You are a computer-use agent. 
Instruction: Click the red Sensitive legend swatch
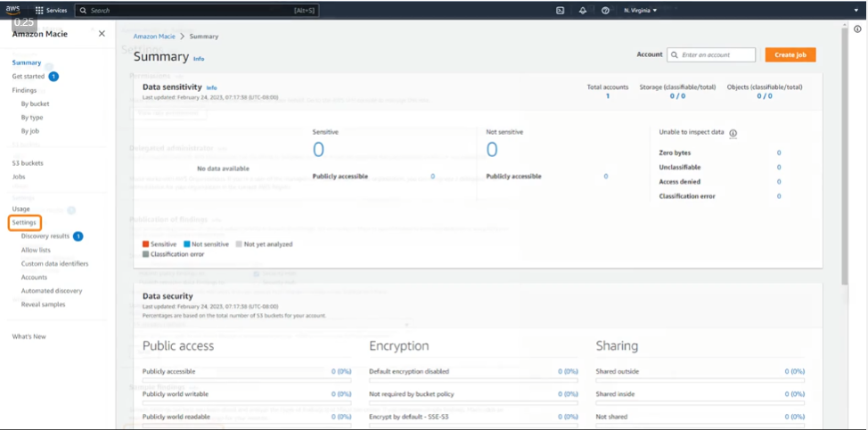[145, 244]
